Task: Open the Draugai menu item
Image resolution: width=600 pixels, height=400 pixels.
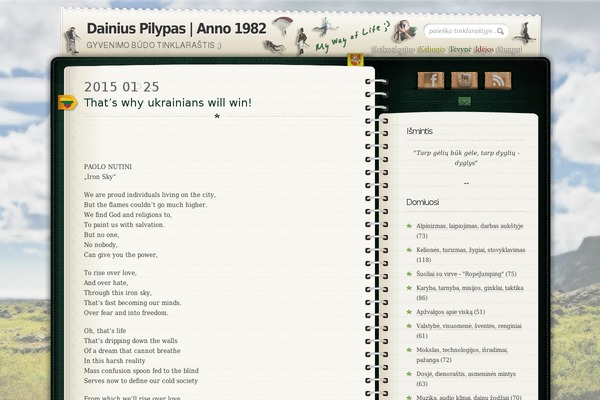Action: tap(509, 49)
